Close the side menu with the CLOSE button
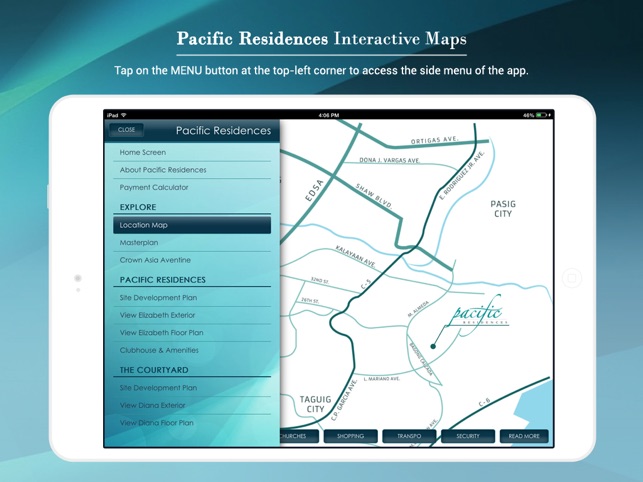 (126, 130)
